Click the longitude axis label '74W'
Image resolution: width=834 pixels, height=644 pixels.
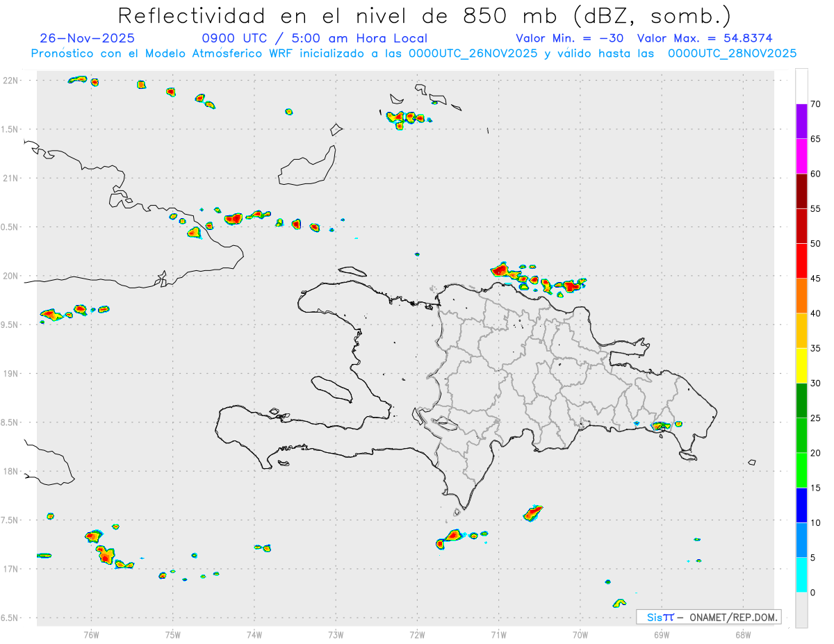pos(254,635)
